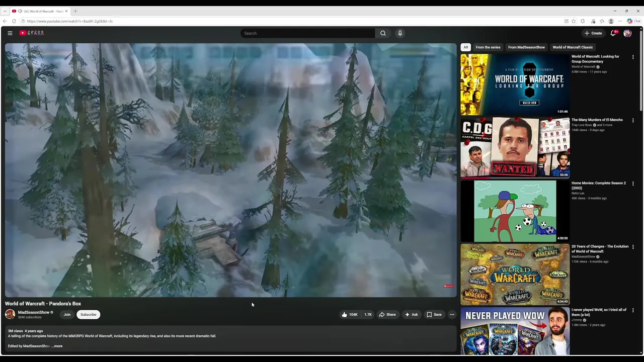
Task: Open browser settings and more ellipsis
Action: point(620,21)
